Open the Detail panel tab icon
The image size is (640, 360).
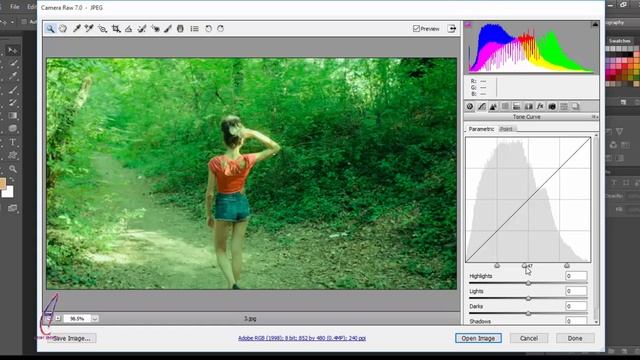(x=493, y=107)
